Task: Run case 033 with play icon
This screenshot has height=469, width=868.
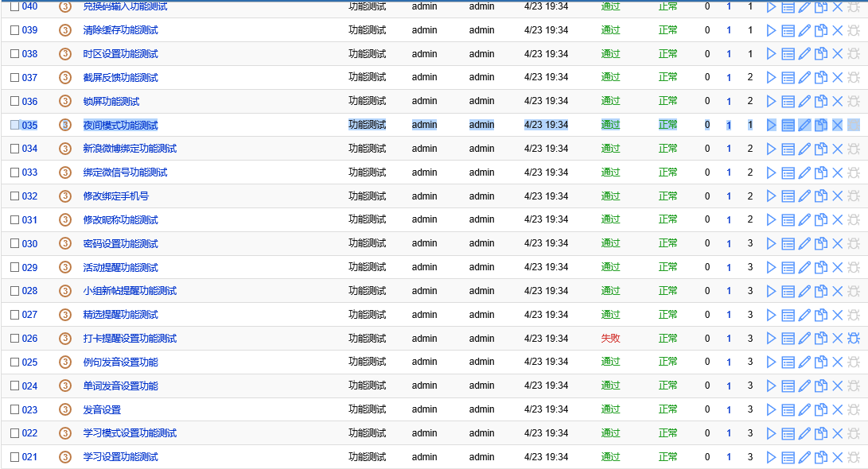Action: tap(771, 173)
